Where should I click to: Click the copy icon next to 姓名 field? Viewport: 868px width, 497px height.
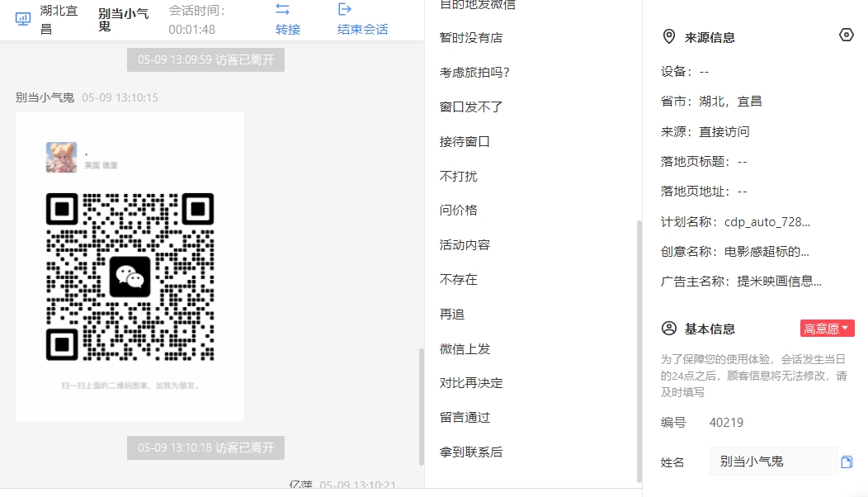[847, 461]
